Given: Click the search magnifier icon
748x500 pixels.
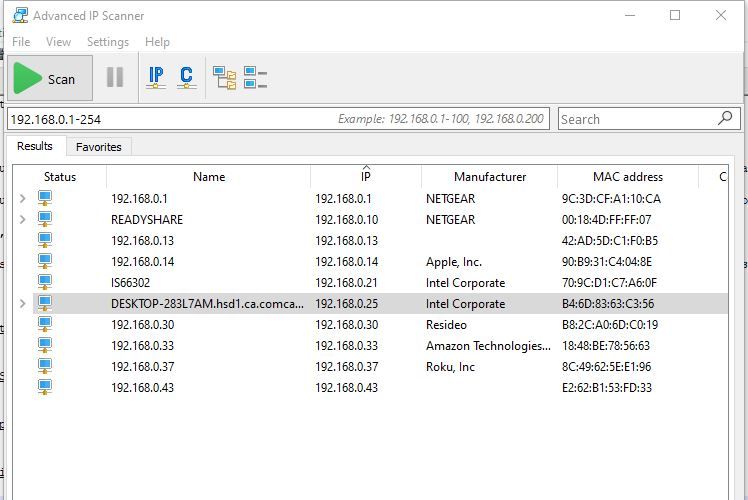Looking at the screenshot, I should [x=726, y=118].
